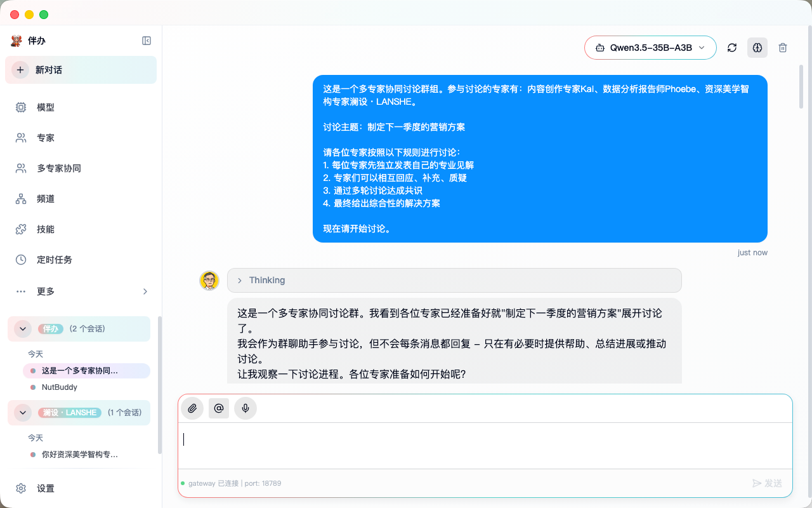Open the 技能 (Skills) page

(x=44, y=229)
